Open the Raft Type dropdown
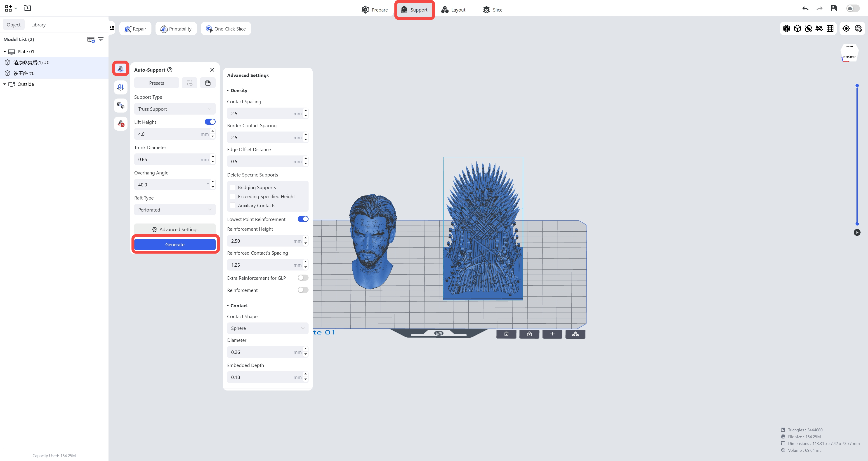The height and width of the screenshot is (461, 868). (175, 210)
